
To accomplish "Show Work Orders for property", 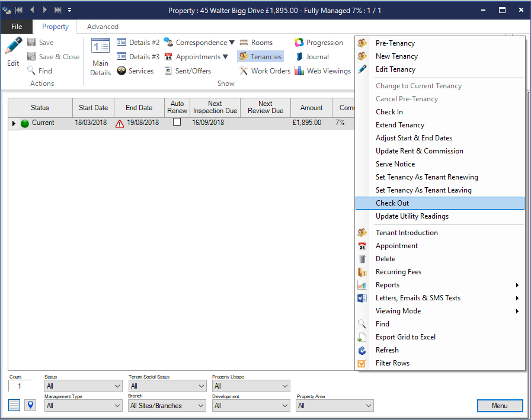I will [264, 71].
